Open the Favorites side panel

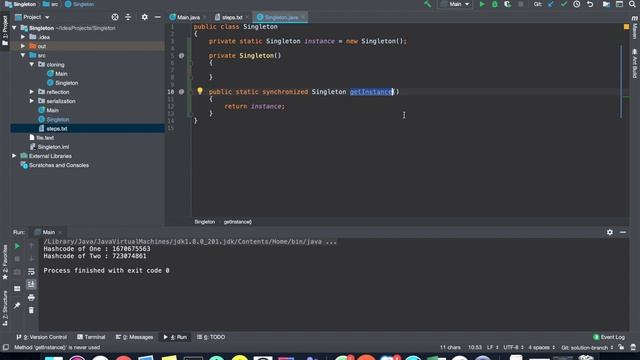[5, 262]
